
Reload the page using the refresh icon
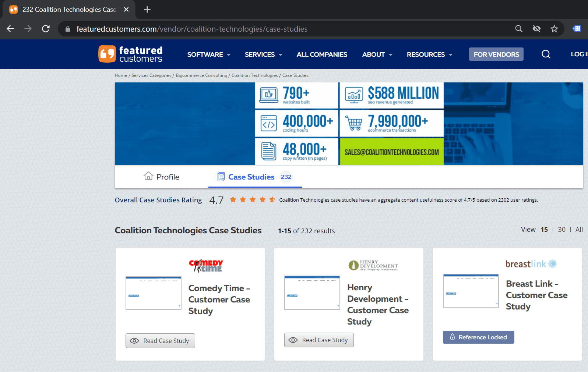point(46,29)
